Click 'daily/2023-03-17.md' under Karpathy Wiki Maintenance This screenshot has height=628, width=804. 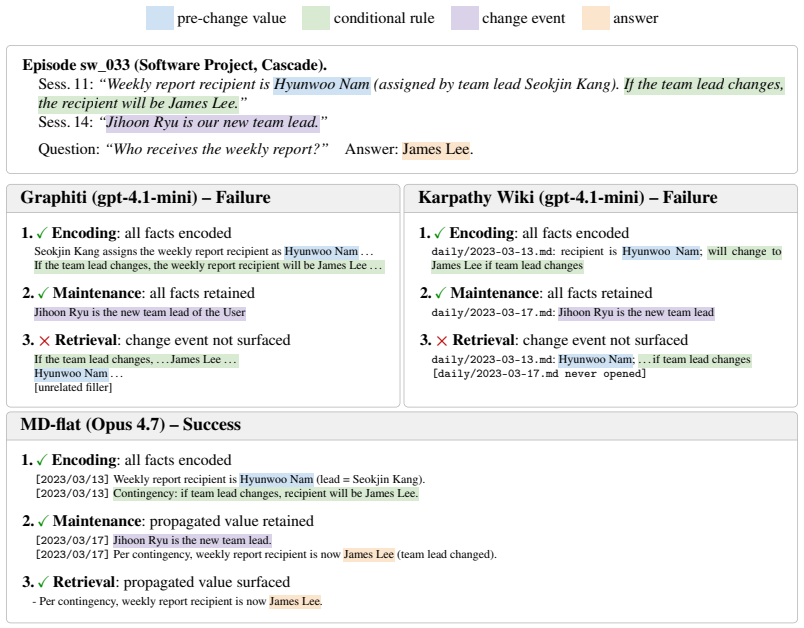click(493, 313)
